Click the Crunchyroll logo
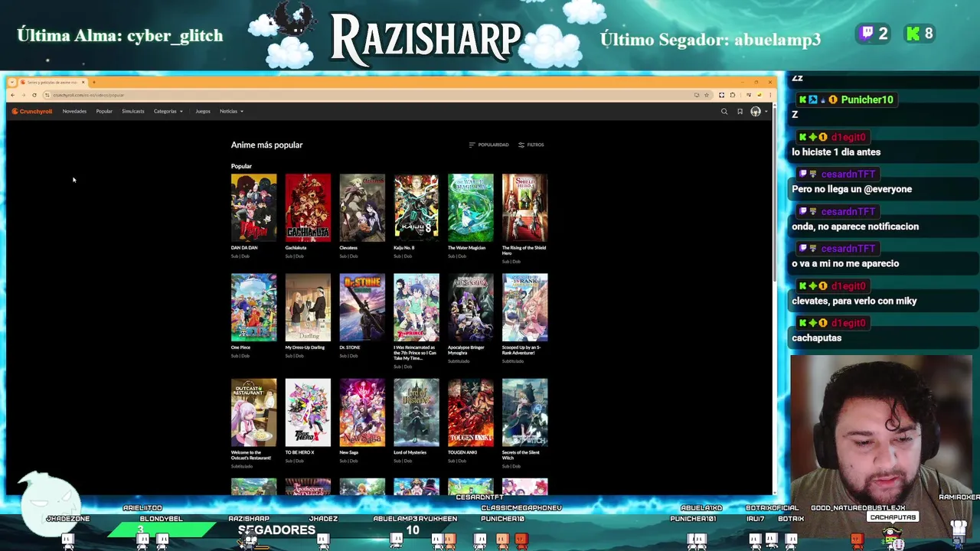 pos(32,112)
